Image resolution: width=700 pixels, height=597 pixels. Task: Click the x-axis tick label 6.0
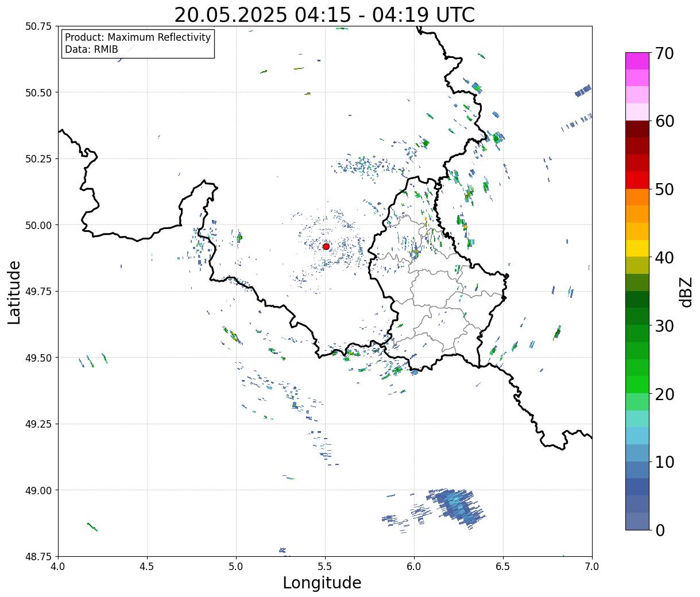click(414, 566)
